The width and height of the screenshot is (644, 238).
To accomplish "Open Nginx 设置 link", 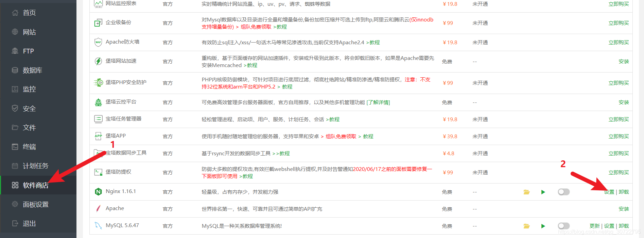I will pos(609,192).
